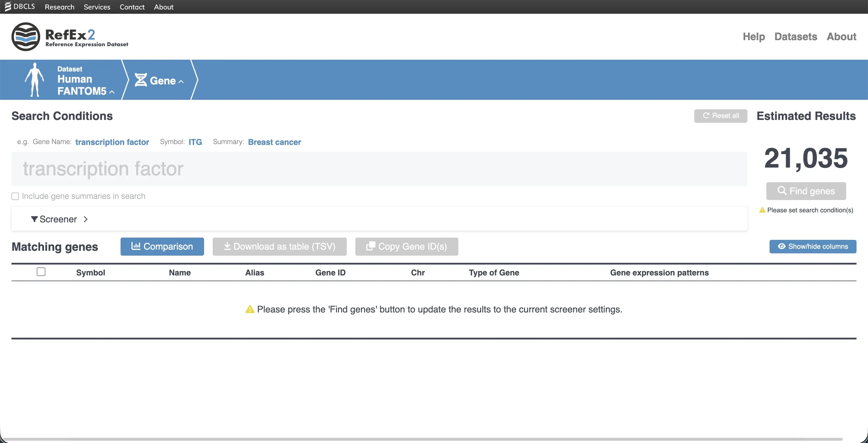Click the Type of Gene column header

click(x=494, y=273)
